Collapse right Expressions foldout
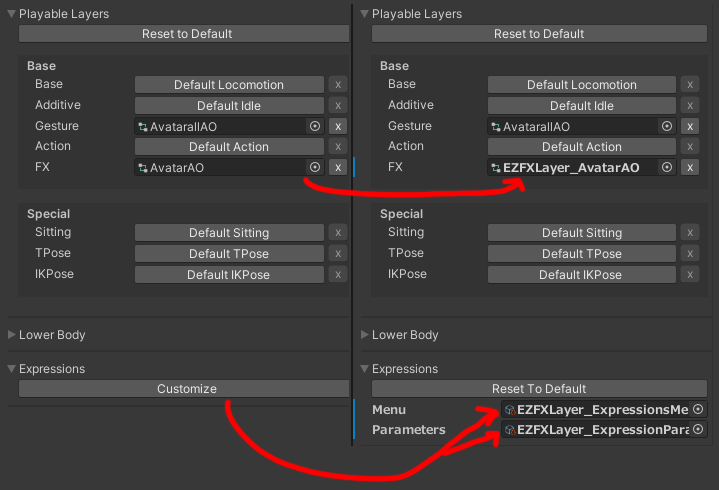The height and width of the screenshot is (490, 719). click(x=365, y=369)
